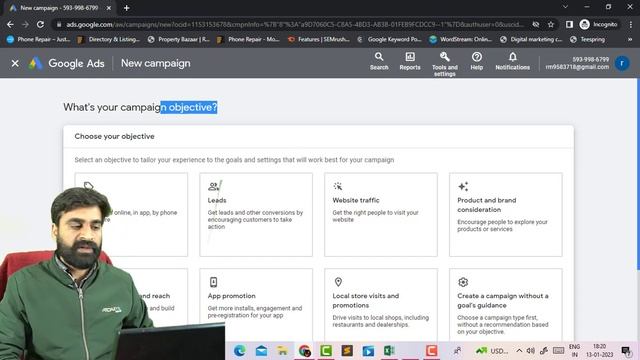Image resolution: width=640 pixels, height=360 pixels.
Task: Click the Leads people icon
Action: pyautogui.click(x=213, y=187)
